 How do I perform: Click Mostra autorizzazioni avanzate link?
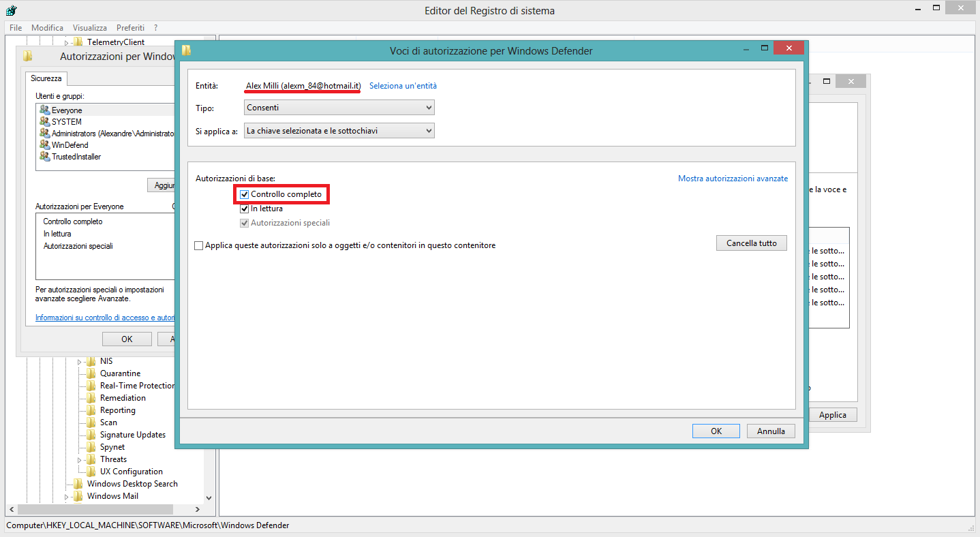tap(733, 179)
